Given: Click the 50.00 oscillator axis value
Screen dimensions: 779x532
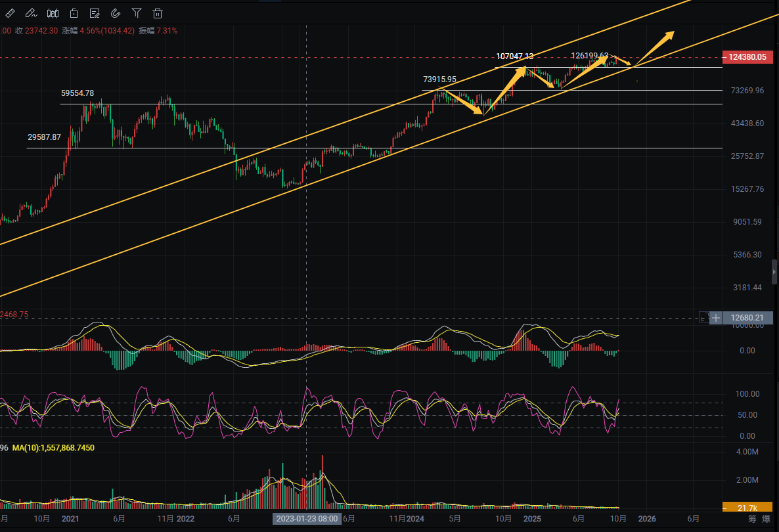Looking at the screenshot, I should coord(747,415).
